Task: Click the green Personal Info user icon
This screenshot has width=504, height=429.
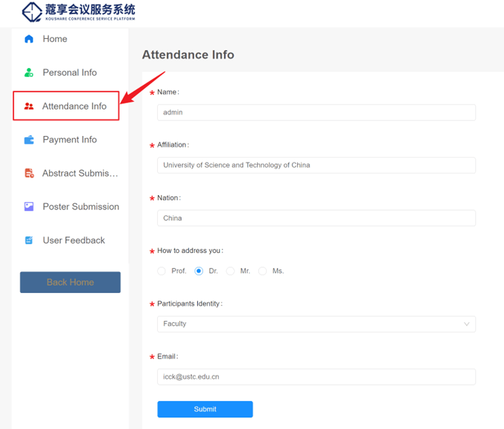Action: pos(29,73)
